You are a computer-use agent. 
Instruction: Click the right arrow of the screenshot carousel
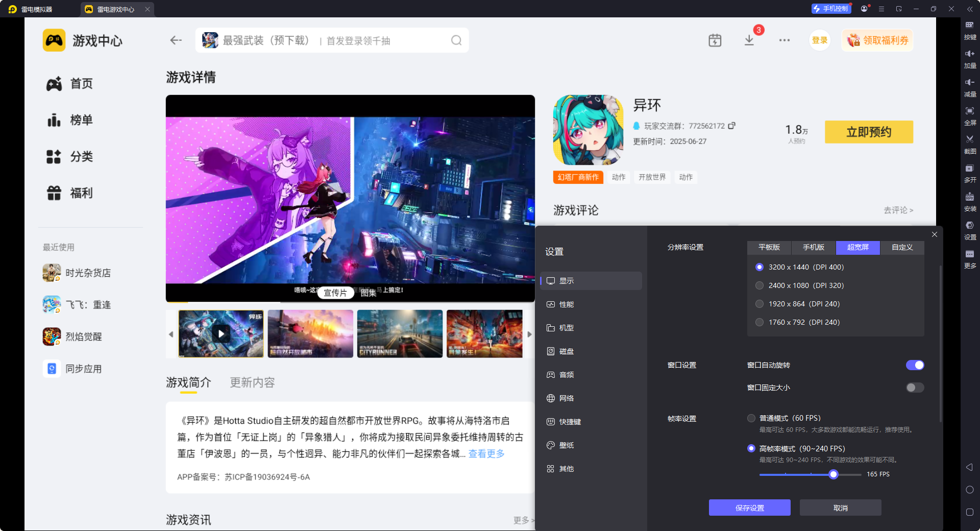(x=530, y=334)
